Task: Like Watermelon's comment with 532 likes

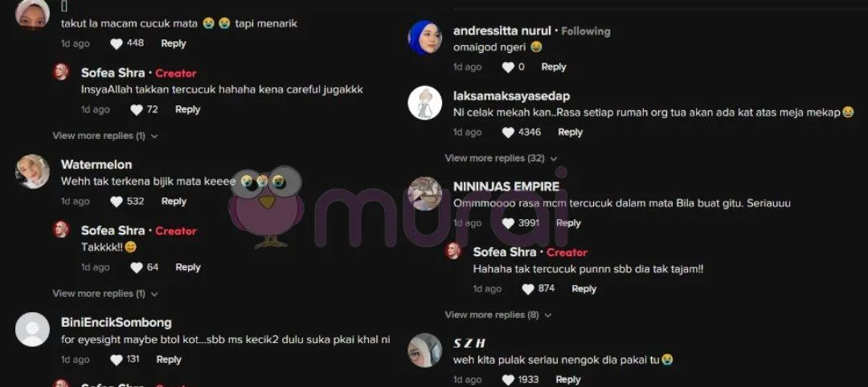Action: [x=117, y=202]
